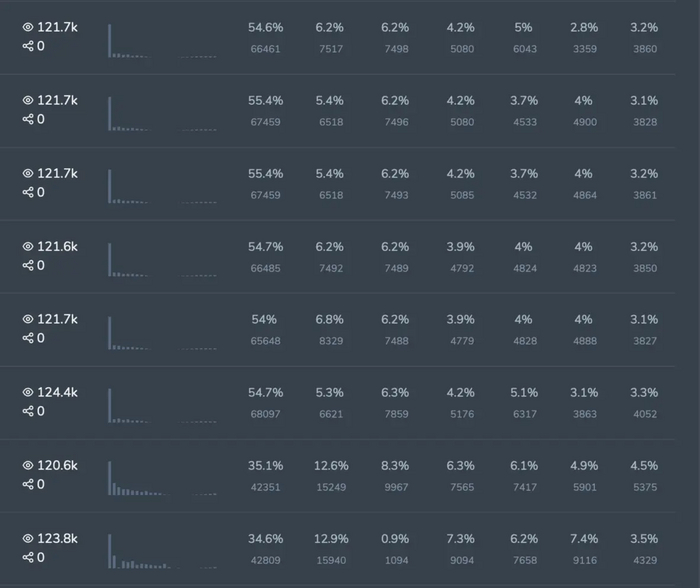Click the 68097 count value
Viewport: 700px width, 588px height.
(x=265, y=414)
